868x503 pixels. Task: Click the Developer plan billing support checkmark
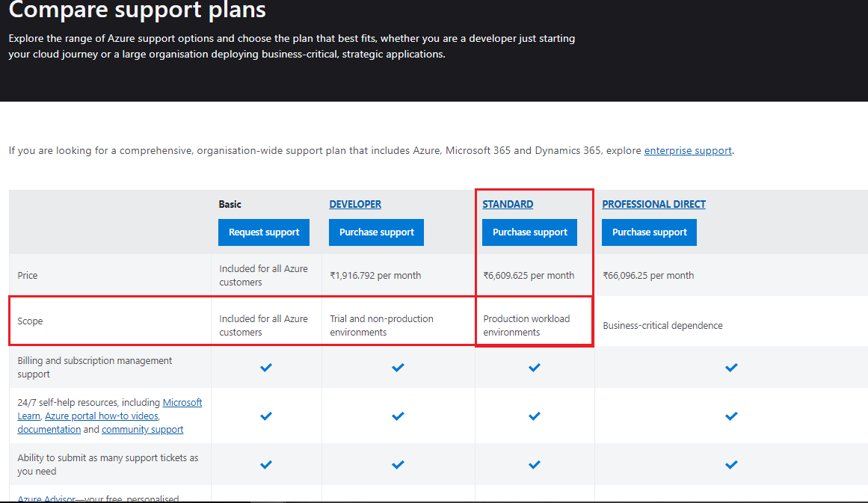(398, 368)
